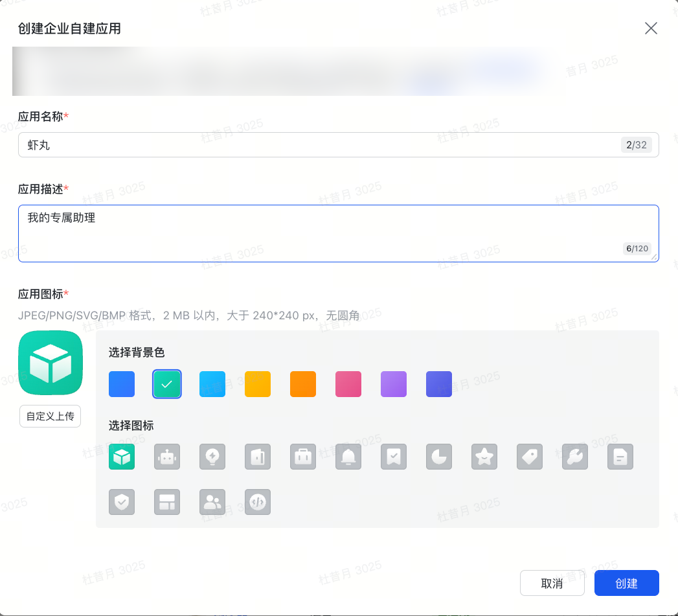
Task: Focus the 应用名称 input containing 虾丸
Action: 339,145
